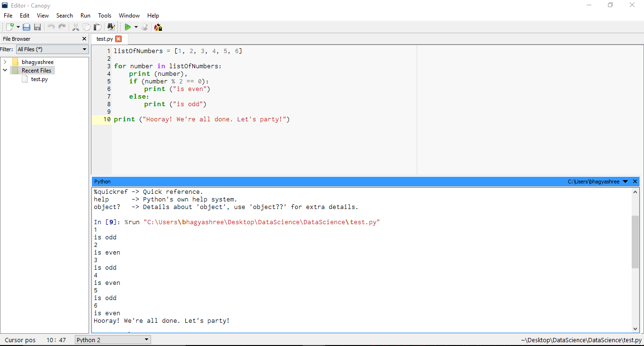The image size is (644, 346).
Task: Create a new file with the toolbar icon
Action: [10, 27]
